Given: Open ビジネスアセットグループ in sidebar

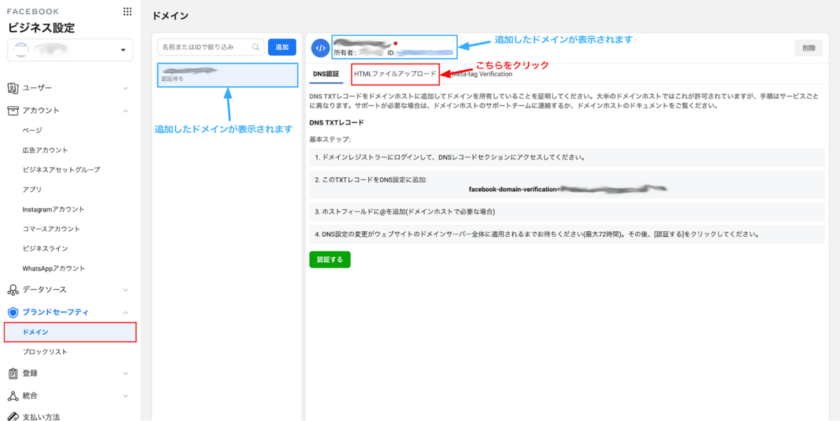Looking at the screenshot, I should click(x=61, y=170).
